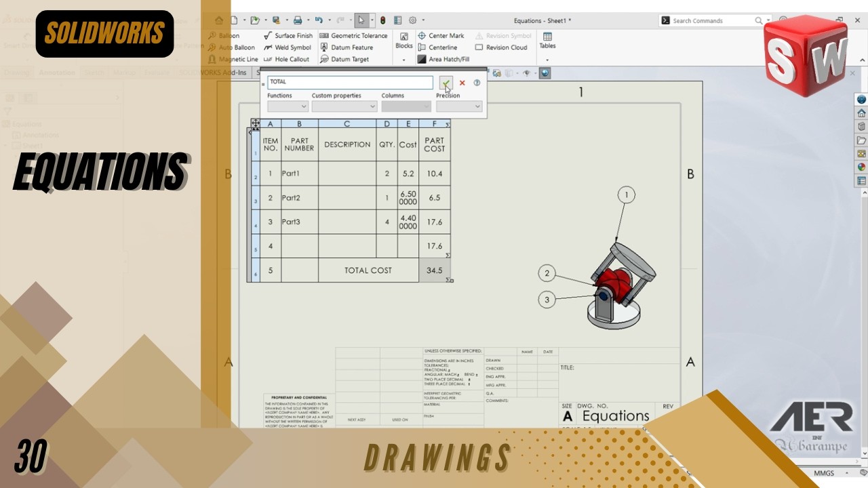Accept the equation with the green checkmark

446,83
